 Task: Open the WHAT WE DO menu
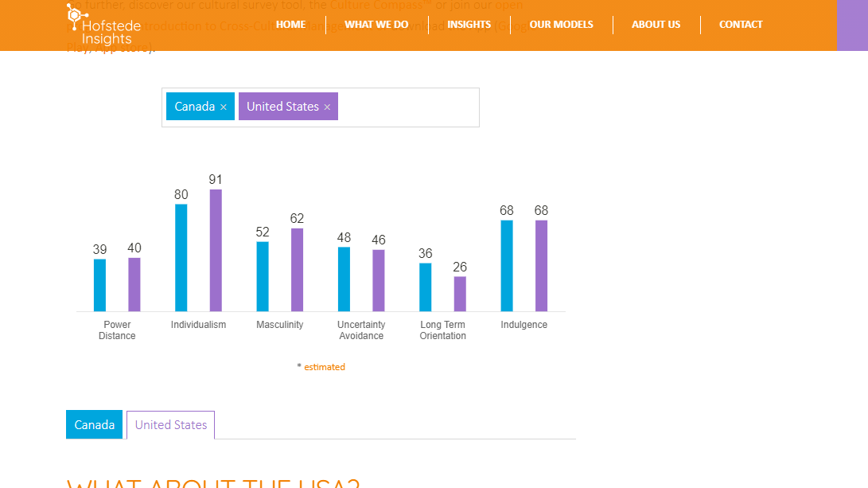pos(376,25)
